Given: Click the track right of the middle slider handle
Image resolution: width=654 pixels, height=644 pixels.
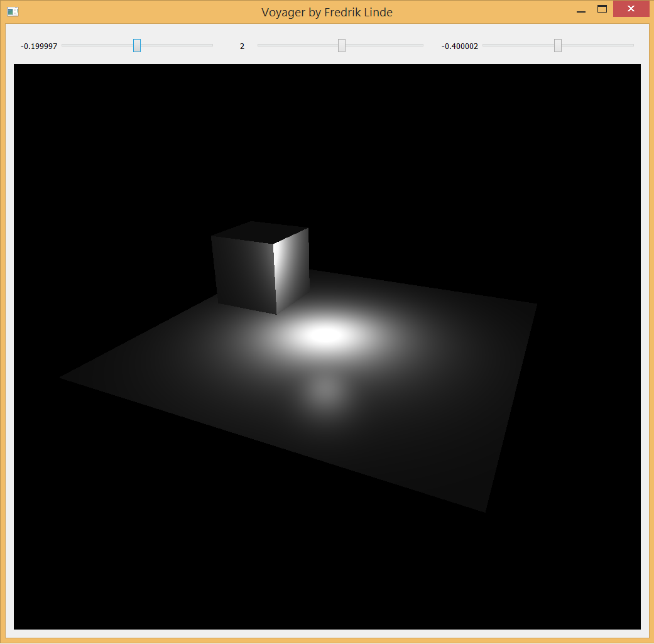Looking at the screenshot, I should pyautogui.click(x=383, y=45).
